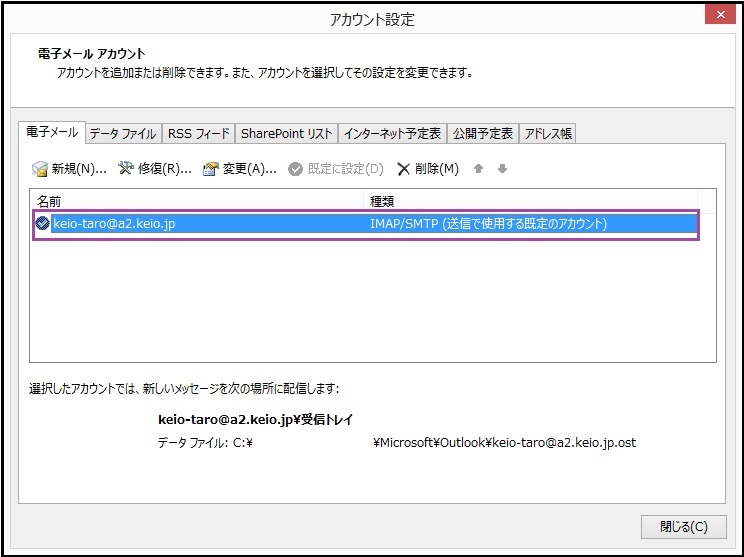Open the RSS フィード tab
This screenshot has width=744, height=557.
(x=199, y=133)
